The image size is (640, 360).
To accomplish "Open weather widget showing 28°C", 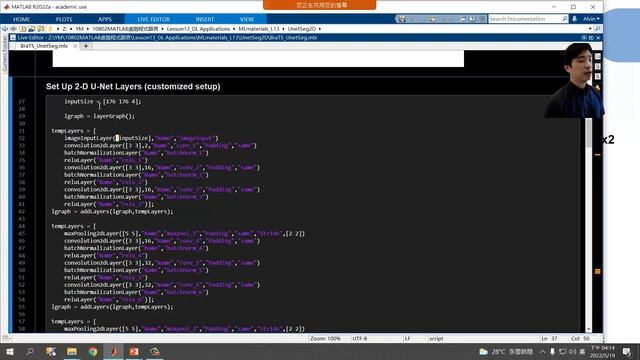I will point(506,351).
